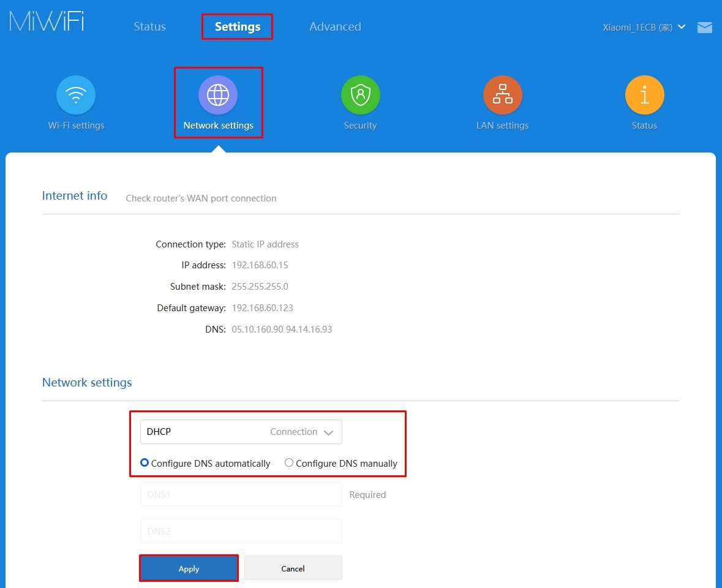Open the Security shield icon
The image size is (722, 588).
tap(360, 95)
